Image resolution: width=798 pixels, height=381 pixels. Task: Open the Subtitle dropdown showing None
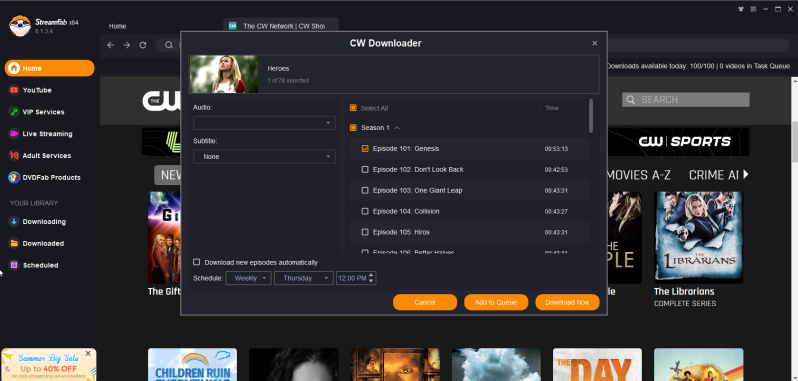point(264,157)
